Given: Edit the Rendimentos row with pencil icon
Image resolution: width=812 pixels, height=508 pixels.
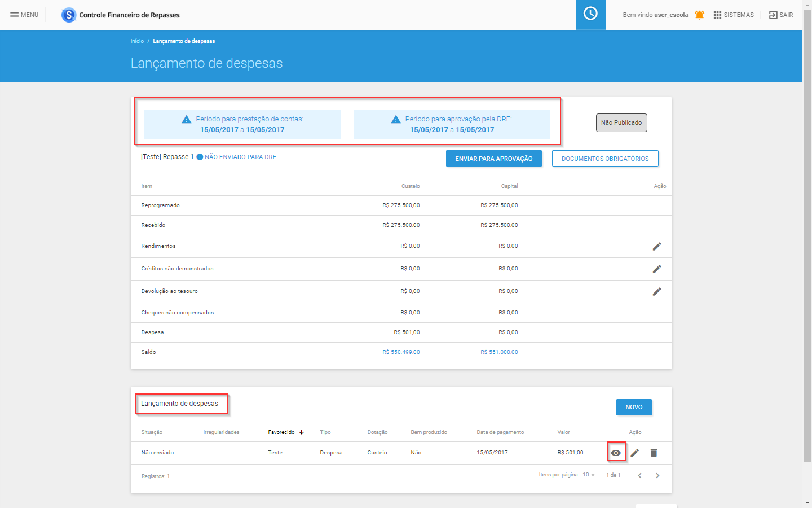Looking at the screenshot, I should coord(656,247).
